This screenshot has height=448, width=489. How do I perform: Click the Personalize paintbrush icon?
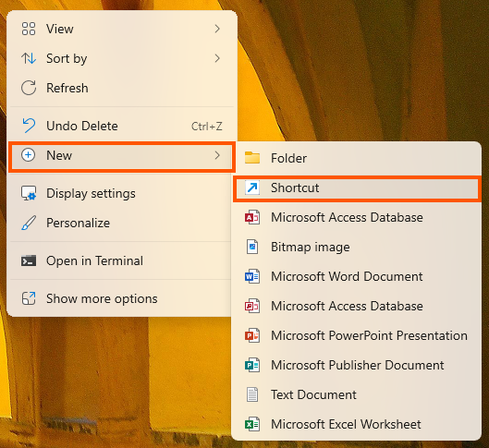[x=29, y=223]
